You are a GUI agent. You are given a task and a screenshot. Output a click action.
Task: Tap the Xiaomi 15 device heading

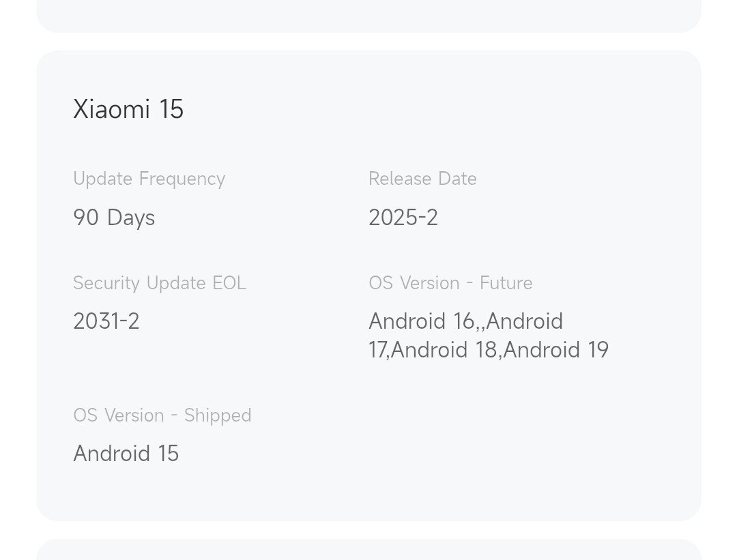tap(128, 109)
